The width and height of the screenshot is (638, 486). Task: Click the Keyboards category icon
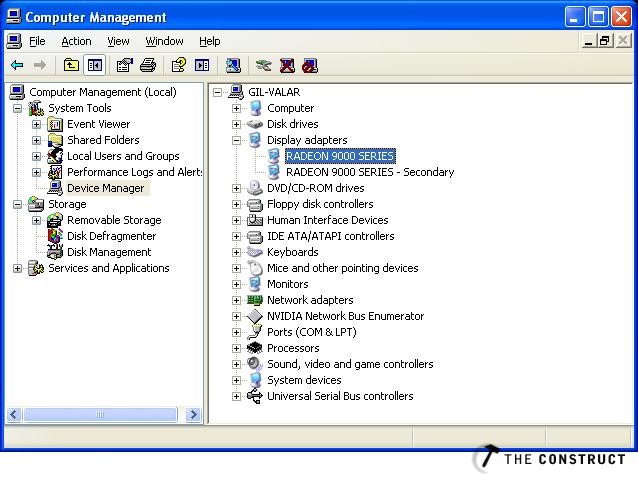click(x=255, y=252)
